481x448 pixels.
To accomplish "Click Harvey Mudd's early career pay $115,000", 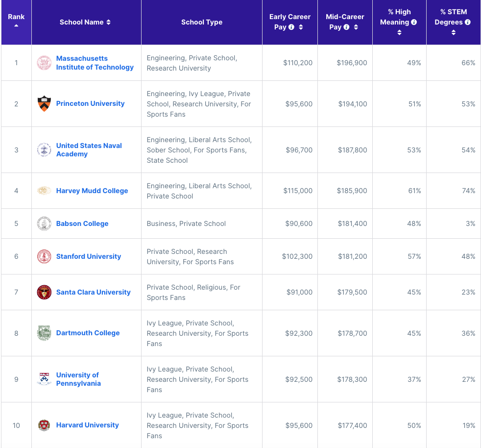I will [x=298, y=191].
